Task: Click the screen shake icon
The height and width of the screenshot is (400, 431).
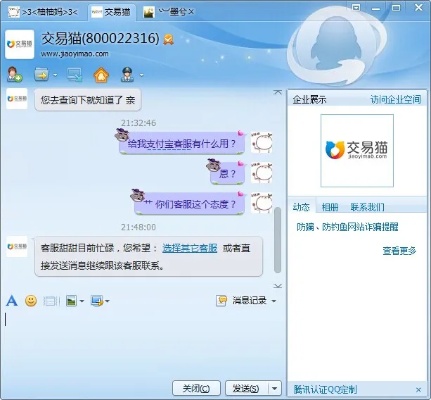Action: pos(51,301)
